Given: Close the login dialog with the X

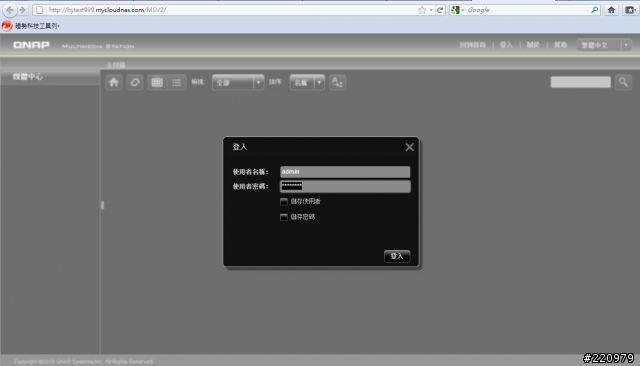Looking at the screenshot, I should 409,147.
